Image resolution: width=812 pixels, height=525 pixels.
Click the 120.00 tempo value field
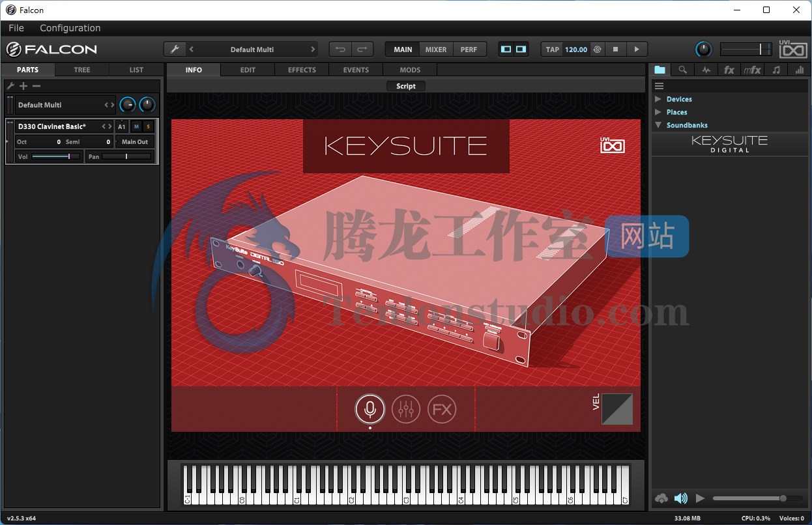coord(576,50)
